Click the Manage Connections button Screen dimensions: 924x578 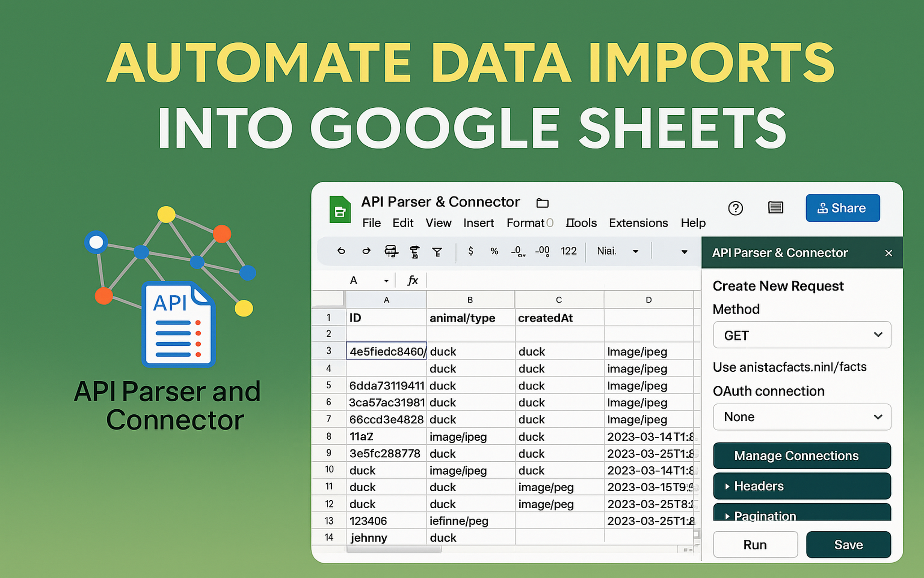[x=802, y=456]
